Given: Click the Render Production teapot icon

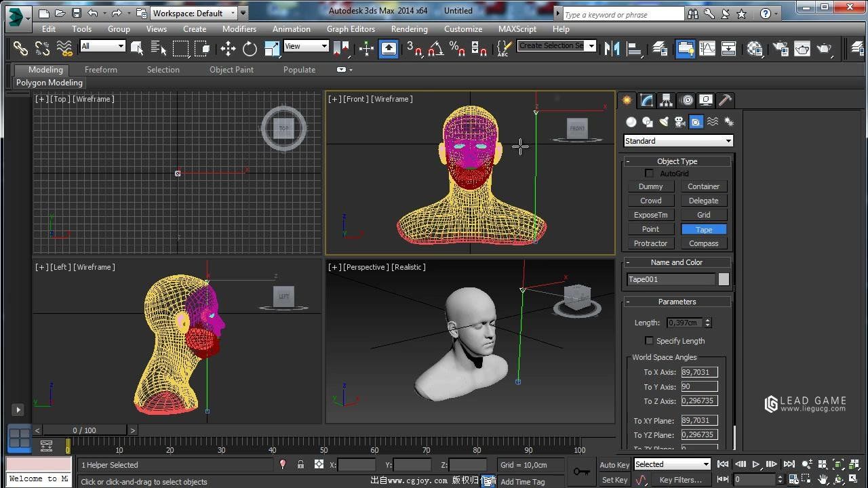Looking at the screenshot, I should [x=824, y=48].
